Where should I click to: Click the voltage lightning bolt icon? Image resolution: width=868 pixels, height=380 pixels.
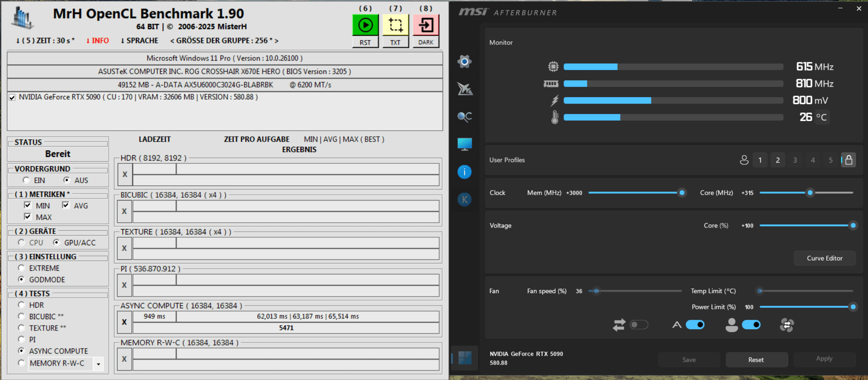tap(555, 100)
